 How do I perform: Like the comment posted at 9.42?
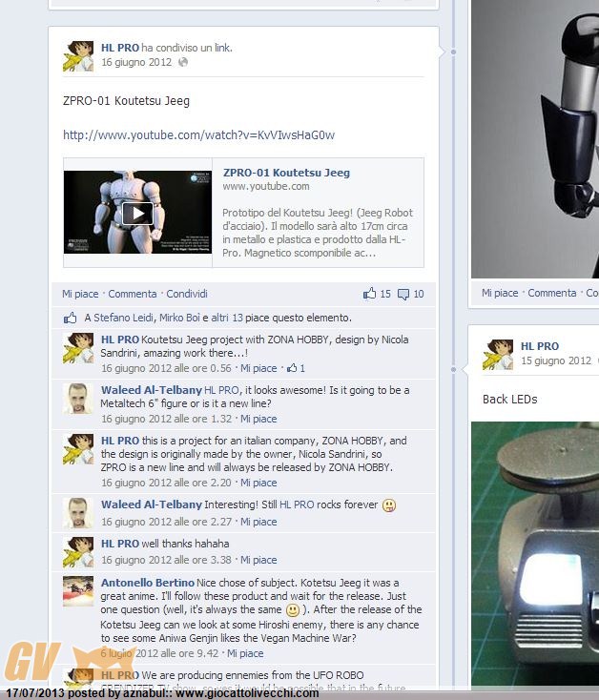(x=245, y=653)
